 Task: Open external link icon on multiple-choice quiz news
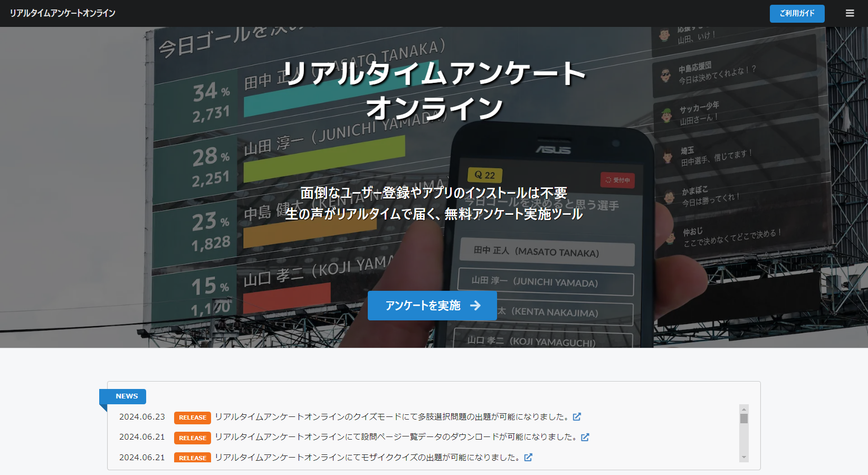[x=577, y=417]
